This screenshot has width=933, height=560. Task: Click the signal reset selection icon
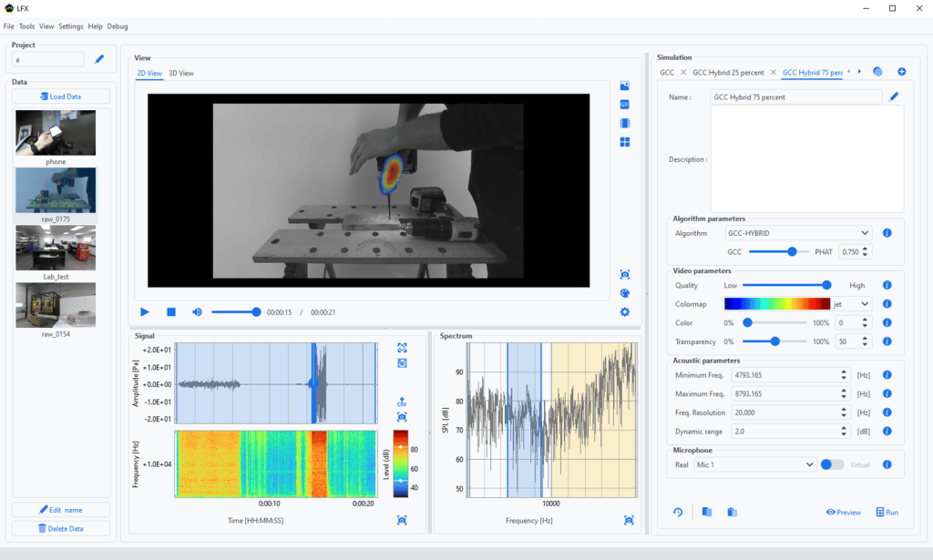tap(402, 363)
